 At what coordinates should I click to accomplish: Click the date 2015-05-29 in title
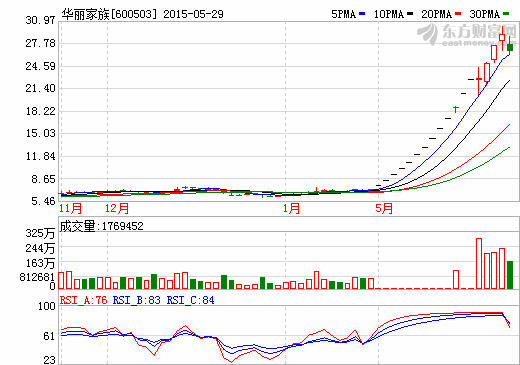click(x=193, y=14)
